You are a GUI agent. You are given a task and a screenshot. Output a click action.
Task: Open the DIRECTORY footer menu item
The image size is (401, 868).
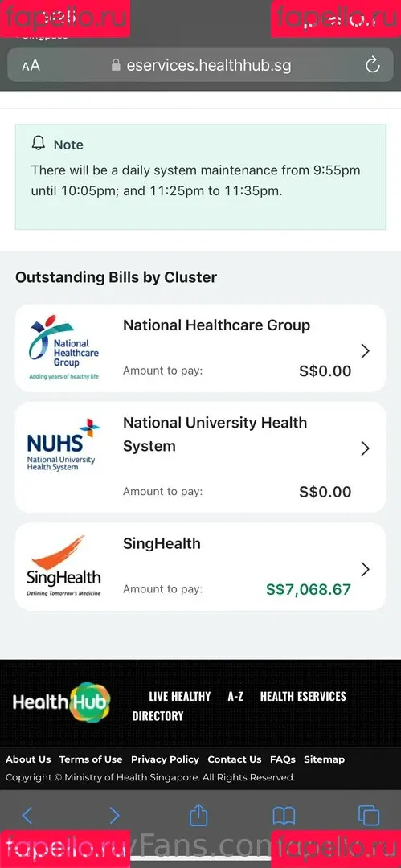pyautogui.click(x=158, y=716)
